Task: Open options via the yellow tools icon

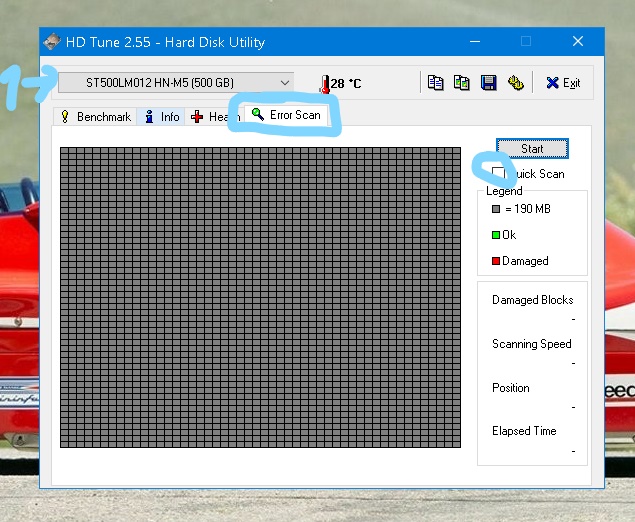Action: (516, 83)
